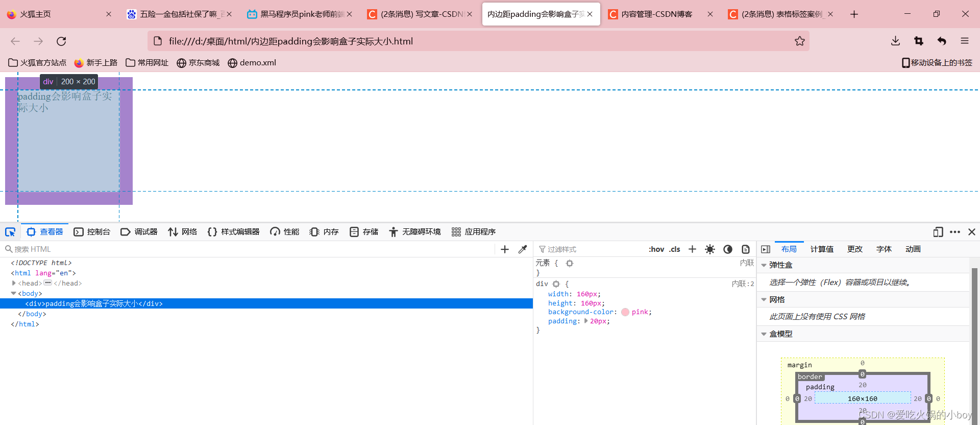Pick a page color with the eyedropper
The image size is (980, 425).
[x=522, y=249]
